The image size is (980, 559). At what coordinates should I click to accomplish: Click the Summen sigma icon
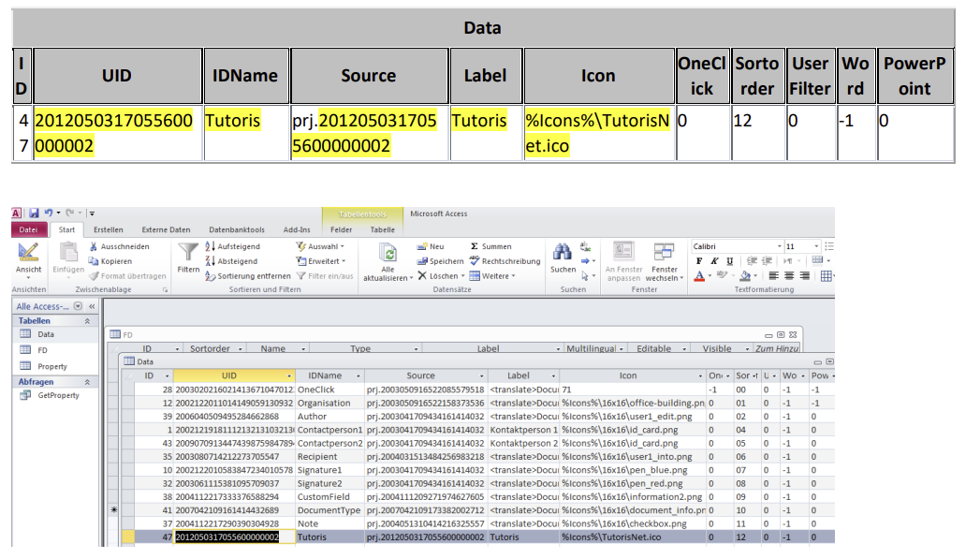point(475,246)
